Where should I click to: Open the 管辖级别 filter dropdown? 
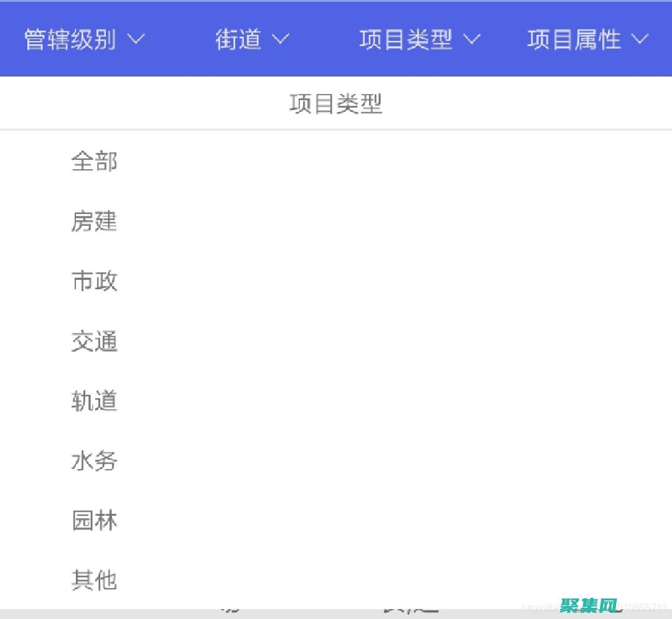tap(70, 39)
